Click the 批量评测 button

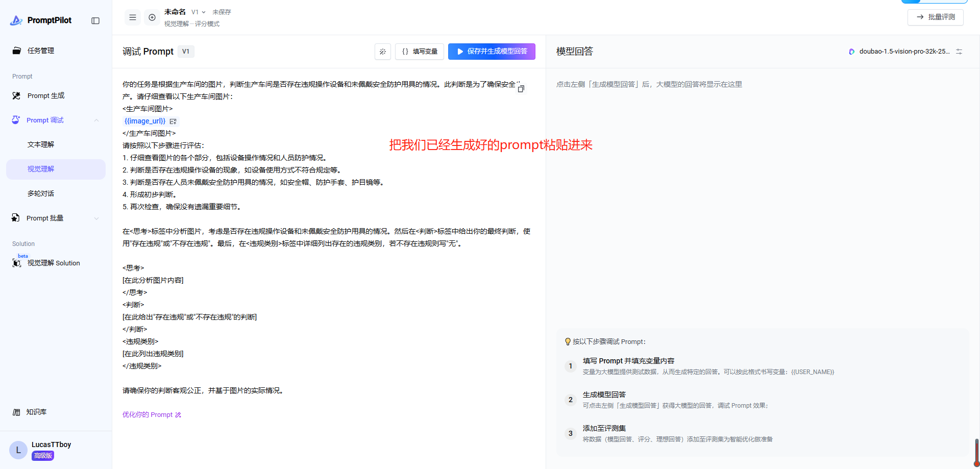[936, 17]
